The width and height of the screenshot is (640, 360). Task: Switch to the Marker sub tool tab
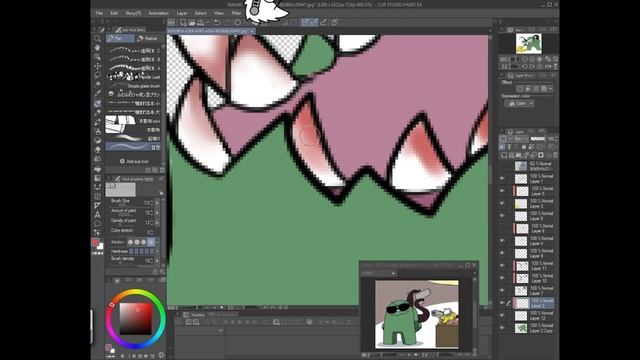[x=149, y=38]
